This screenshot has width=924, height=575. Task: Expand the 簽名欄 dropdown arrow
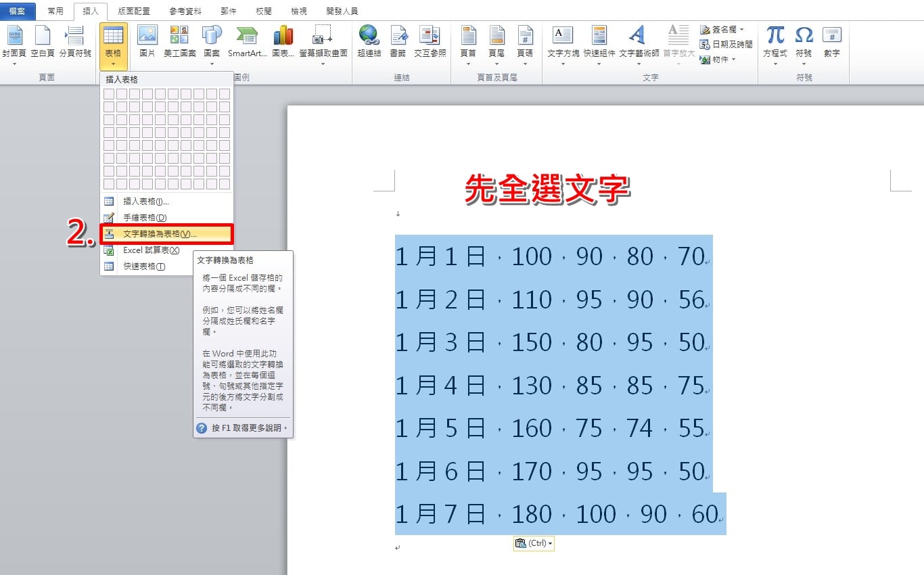click(x=741, y=30)
